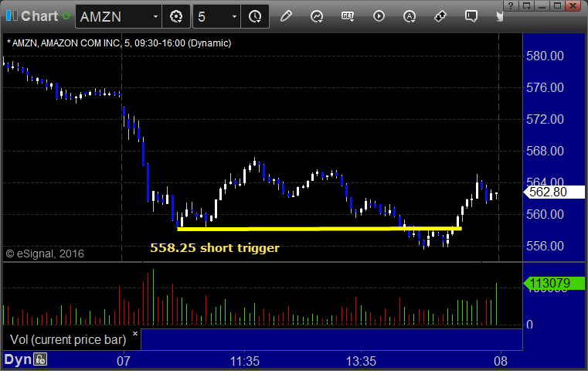The image size is (588, 371).
Task: Close the Vol current price bar panel
Action: (x=135, y=333)
